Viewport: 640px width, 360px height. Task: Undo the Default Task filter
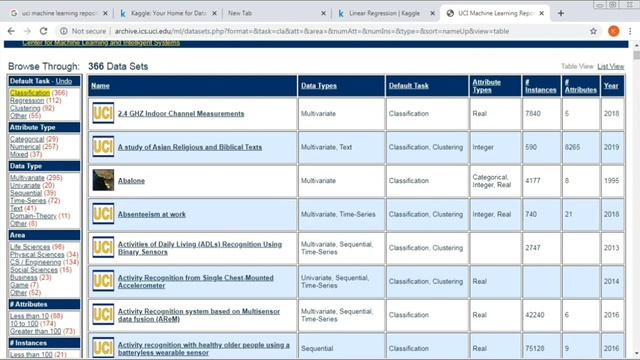click(64, 81)
